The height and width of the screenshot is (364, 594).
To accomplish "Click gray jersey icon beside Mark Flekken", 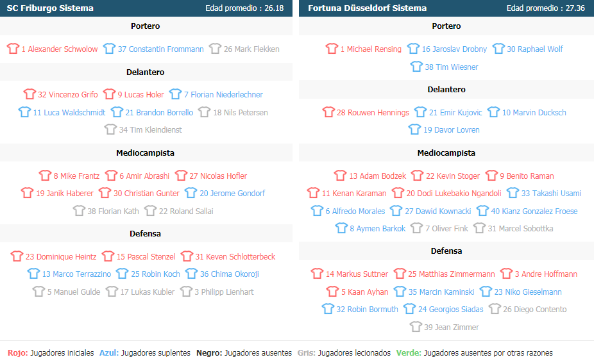I will 215,49.
